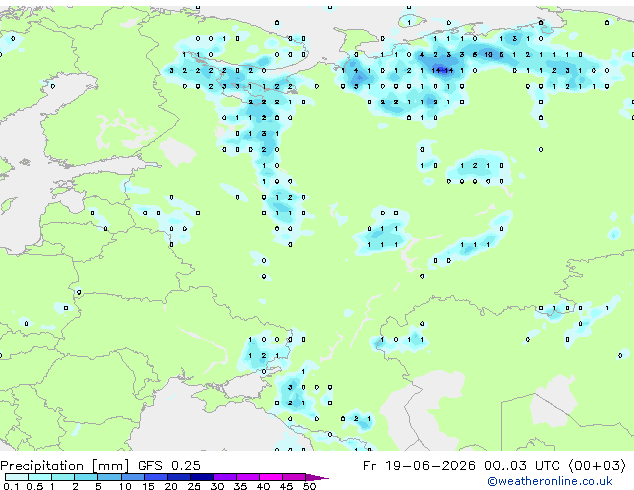Click the legend label '50'

[309, 486]
